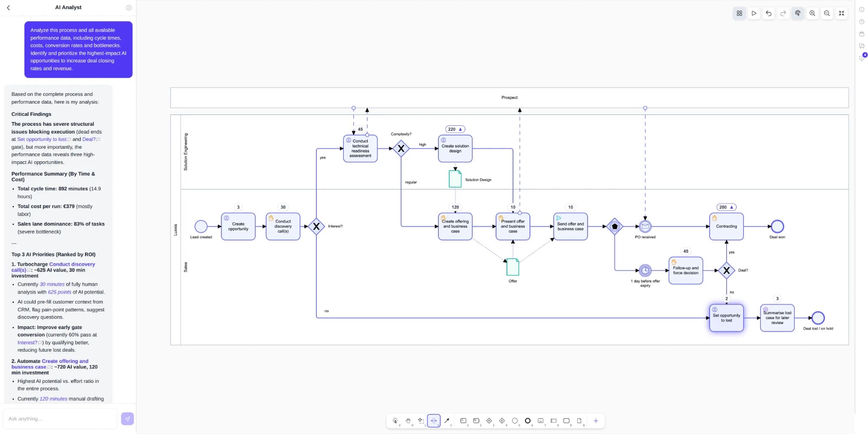
Task: Zoom in on the diagram
Action: pyautogui.click(x=812, y=13)
